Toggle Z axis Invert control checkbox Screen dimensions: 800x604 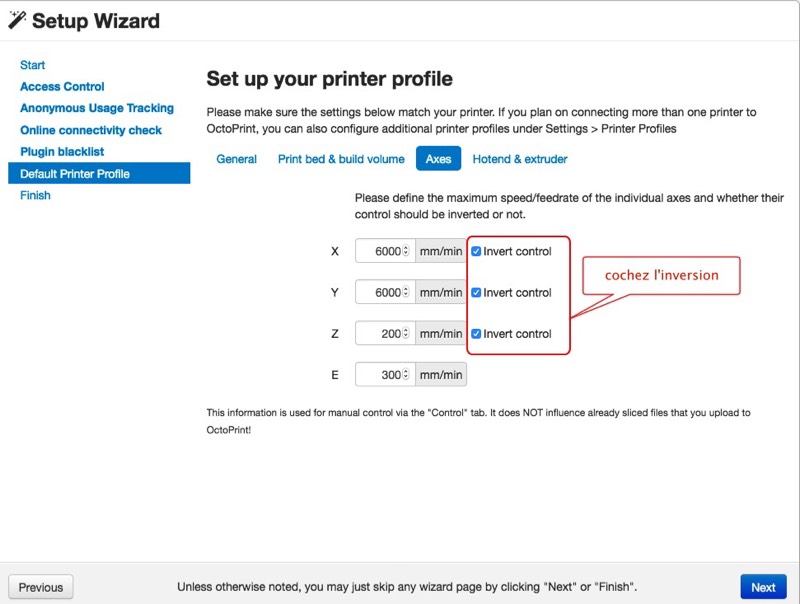click(x=476, y=334)
